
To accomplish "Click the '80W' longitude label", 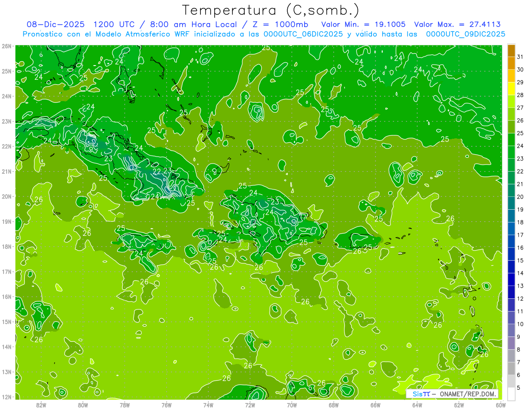I will pos(82,405).
